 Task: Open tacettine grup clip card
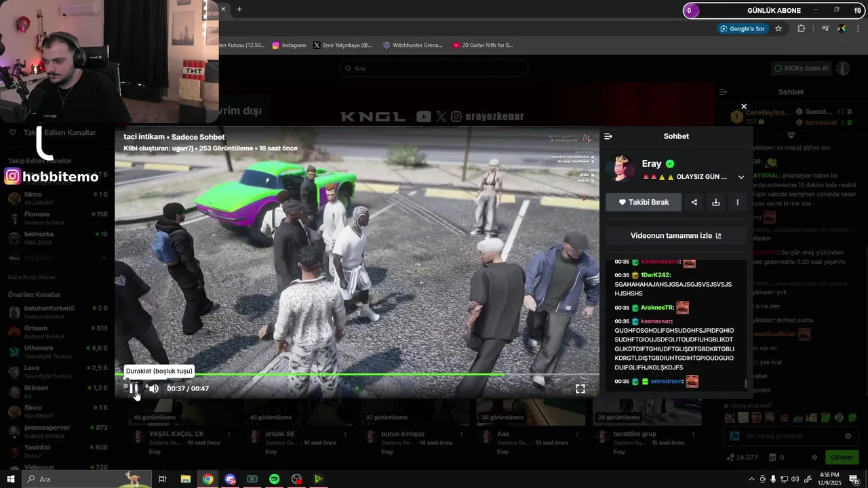click(635, 434)
